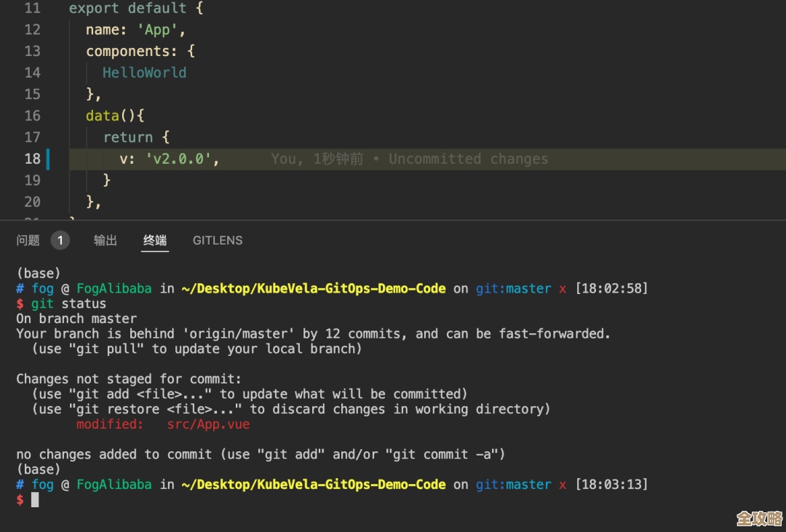
Task: Click the modified src/App.vue path in terminal
Action: (x=208, y=424)
